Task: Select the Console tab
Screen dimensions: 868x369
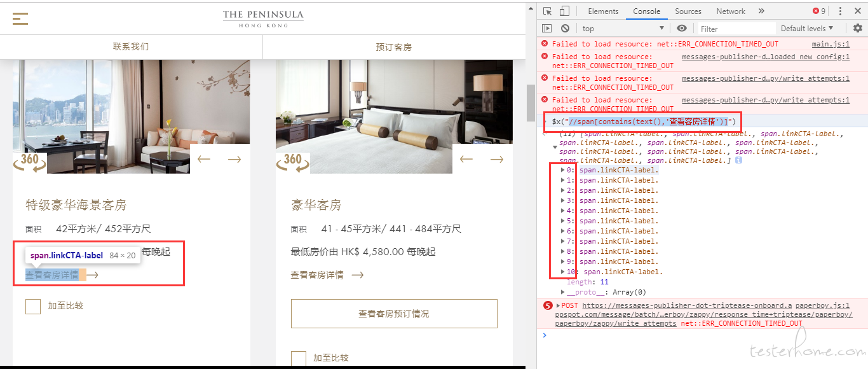Action: pyautogui.click(x=647, y=11)
